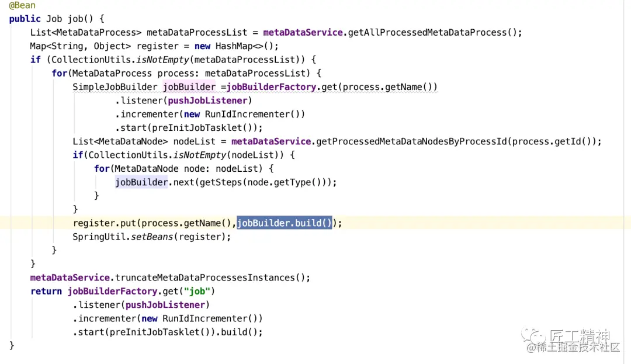The height and width of the screenshot is (364, 631).
Task: Click SpringUtil.setBeans(register) line
Action: [152, 237]
